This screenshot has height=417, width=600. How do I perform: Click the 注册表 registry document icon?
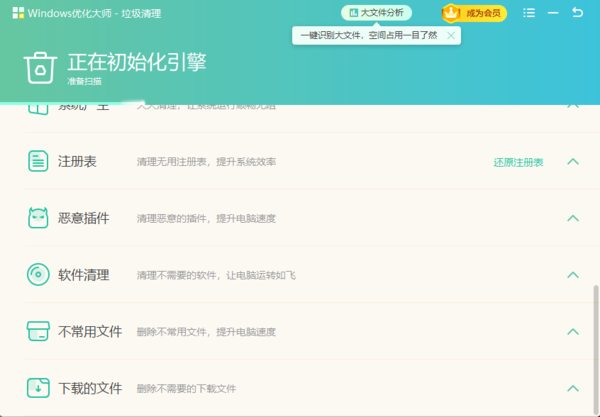click(38, 161)
